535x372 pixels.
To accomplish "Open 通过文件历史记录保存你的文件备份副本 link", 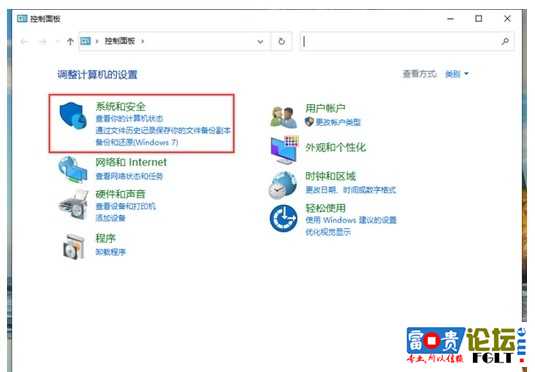I will pos(163,130).
